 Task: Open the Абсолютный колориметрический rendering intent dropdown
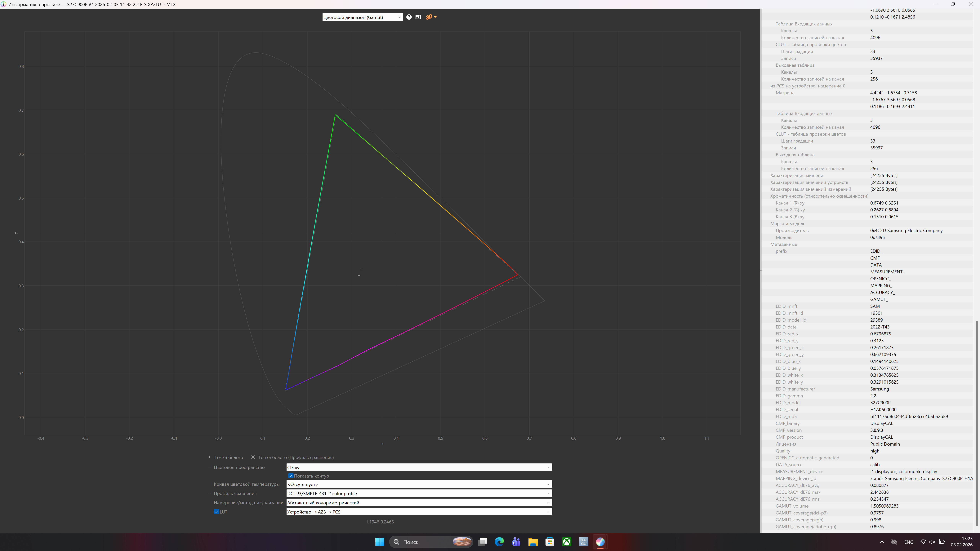418,503
